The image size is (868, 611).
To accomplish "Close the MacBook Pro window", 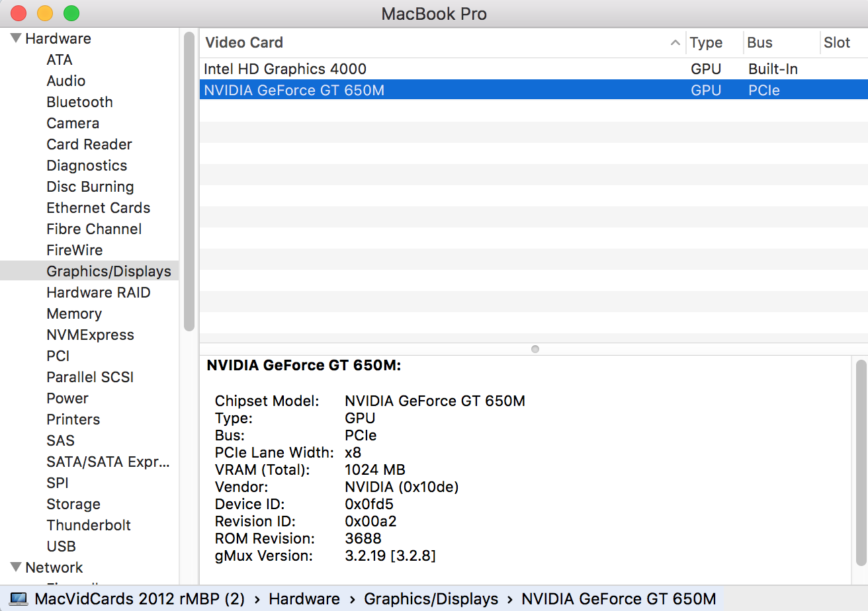I will coord(18,13).
